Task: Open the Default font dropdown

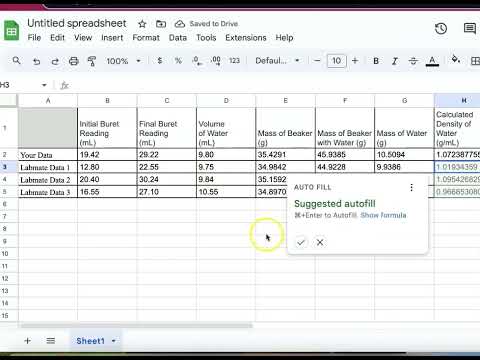Action: (x=277, y=61)
